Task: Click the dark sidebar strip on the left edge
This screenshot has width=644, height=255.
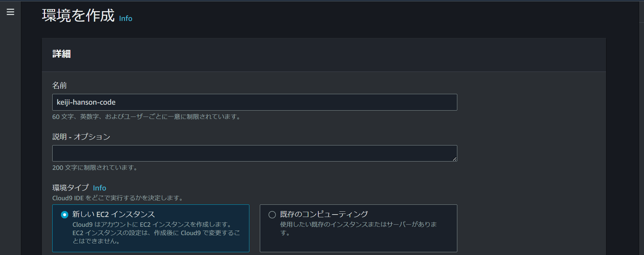Action: click(x=10, y=140)
